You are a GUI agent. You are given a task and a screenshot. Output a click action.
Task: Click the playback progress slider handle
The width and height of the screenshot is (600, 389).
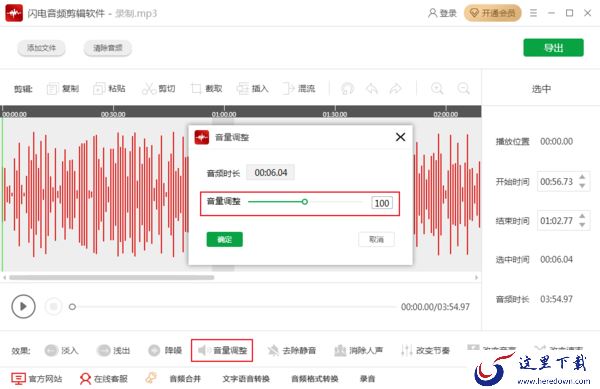(x=72, y=306)
